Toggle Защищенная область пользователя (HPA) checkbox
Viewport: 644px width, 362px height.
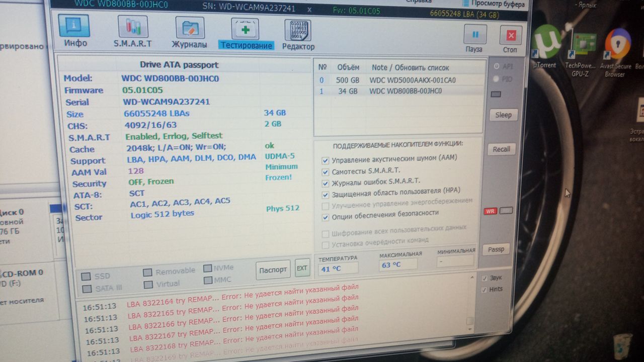326,195
